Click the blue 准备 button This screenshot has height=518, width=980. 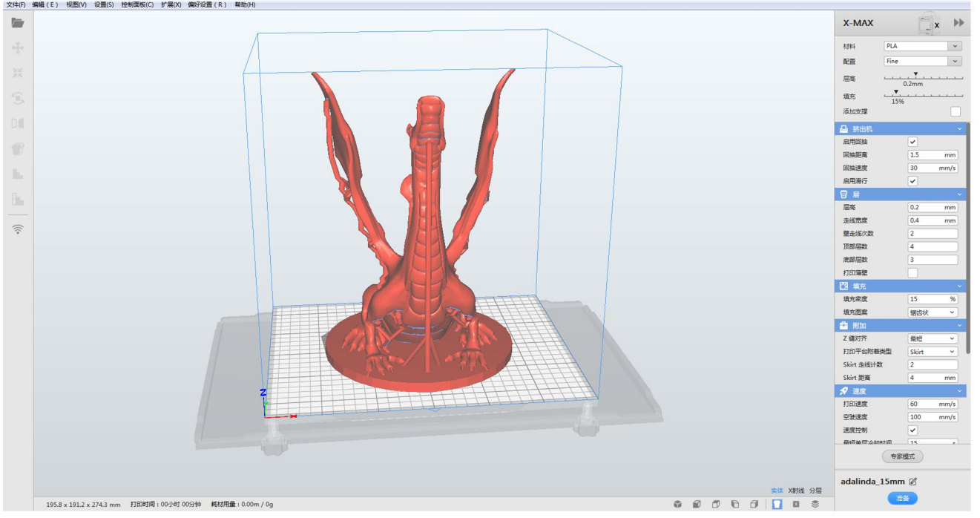coord(902,498)
